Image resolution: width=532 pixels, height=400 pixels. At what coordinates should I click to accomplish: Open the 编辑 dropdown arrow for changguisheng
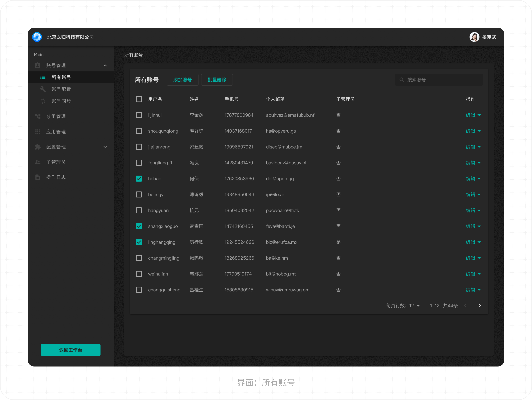[479, 290]
